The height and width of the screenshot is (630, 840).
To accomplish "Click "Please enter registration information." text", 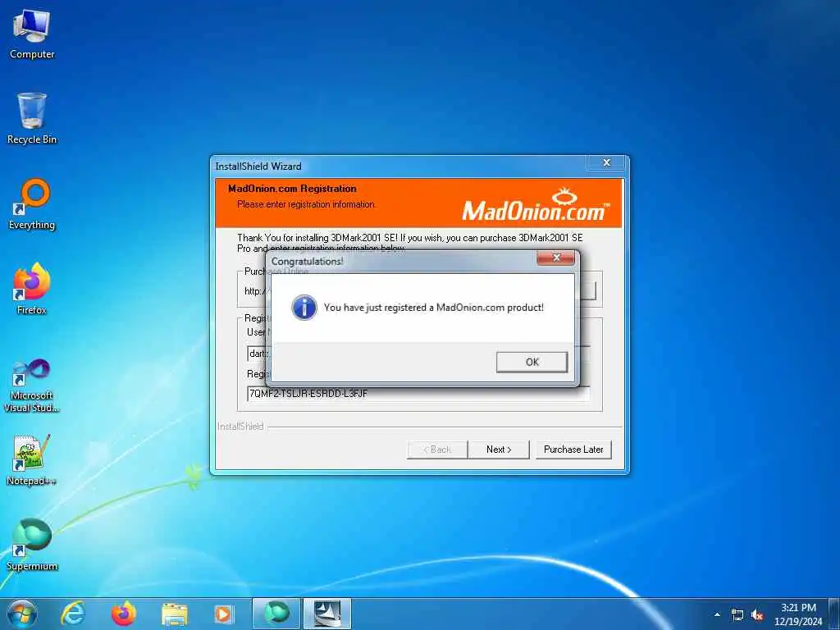I will point(307,204).
